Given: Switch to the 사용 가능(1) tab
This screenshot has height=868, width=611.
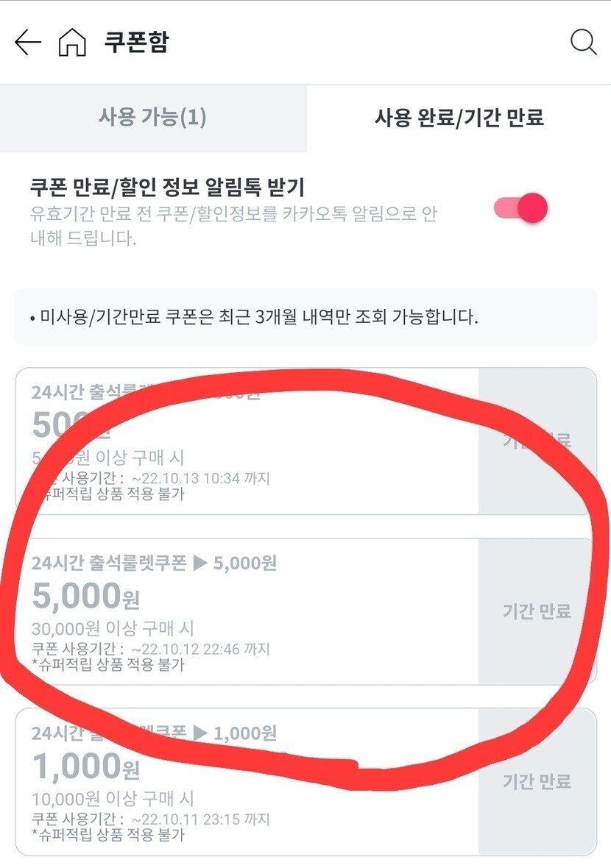Looking at the screenshot, I should point(152,118).
